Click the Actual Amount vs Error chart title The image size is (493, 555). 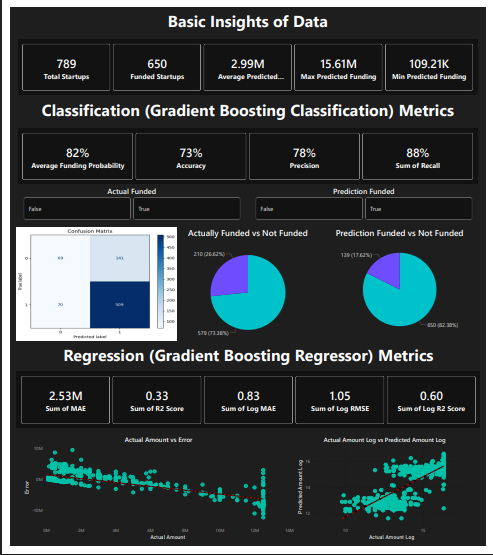pos(158,440)
